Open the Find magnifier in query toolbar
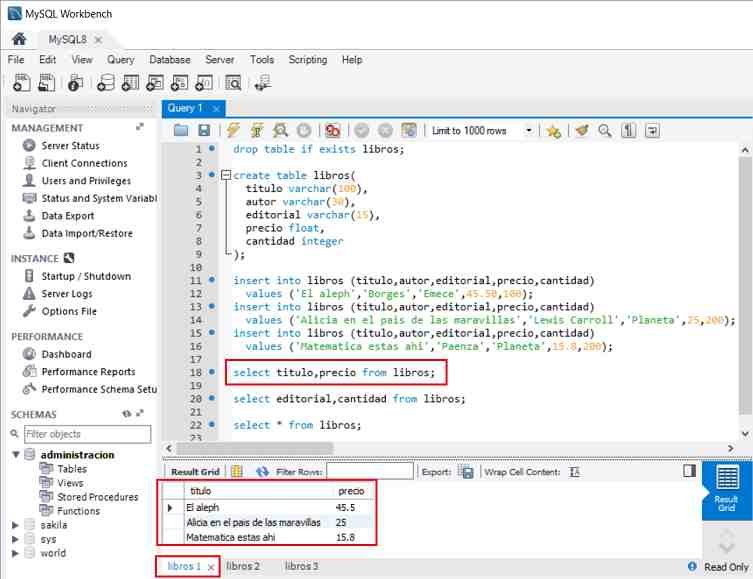The image size is (753, 579). [x=605, y=131]
